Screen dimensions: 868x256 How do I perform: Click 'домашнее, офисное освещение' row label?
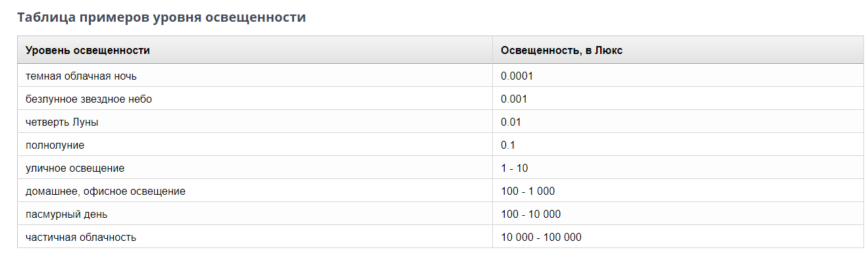(105, 191)
